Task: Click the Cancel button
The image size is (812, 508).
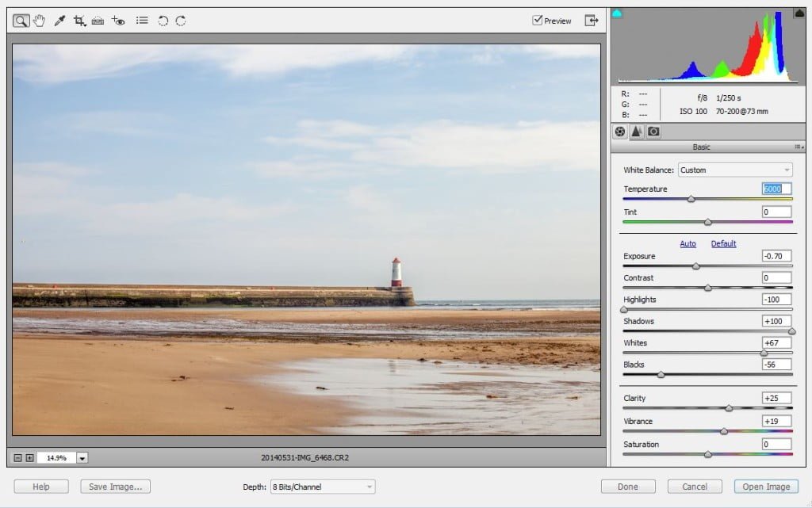Action: click(695, 487)
